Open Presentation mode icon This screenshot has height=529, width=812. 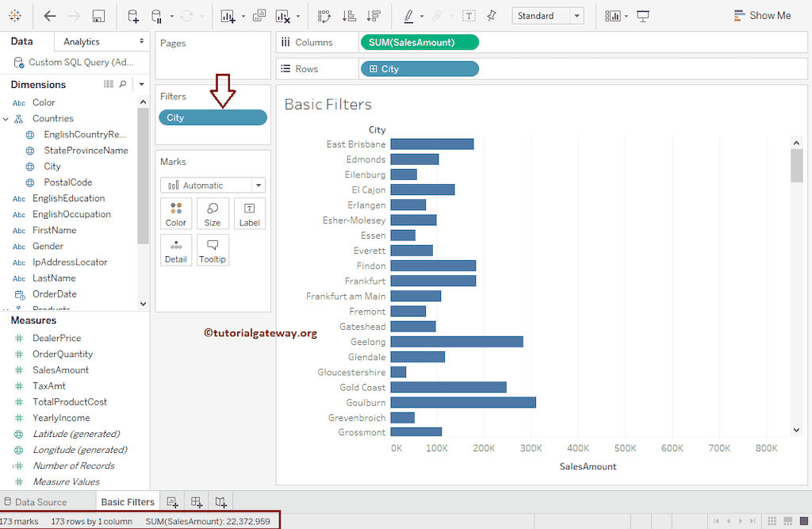[643, 16]
